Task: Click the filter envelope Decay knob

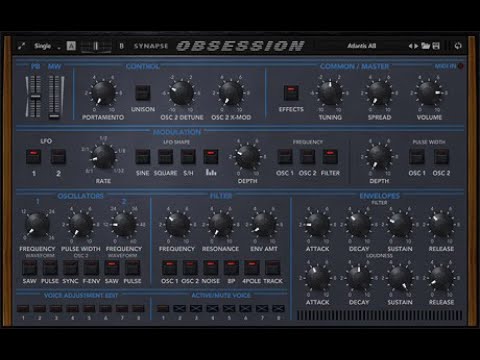Action: coord(359,224)
